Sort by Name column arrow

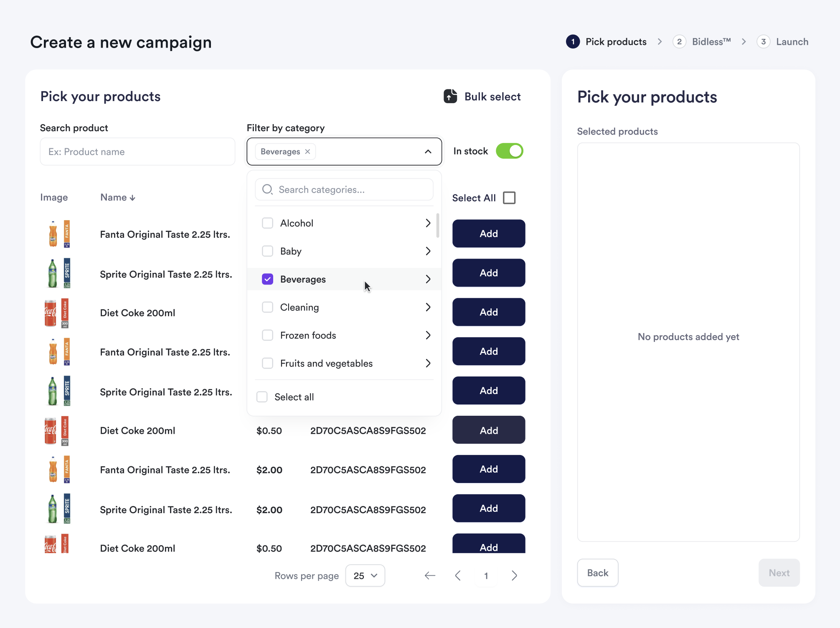pos(132,198)
